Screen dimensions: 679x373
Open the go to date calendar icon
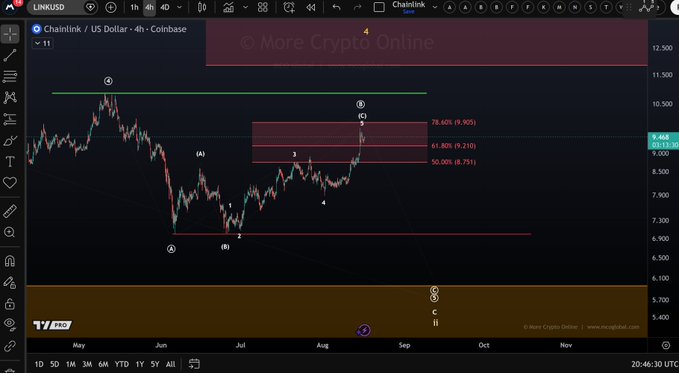click(x=194, y=364)
